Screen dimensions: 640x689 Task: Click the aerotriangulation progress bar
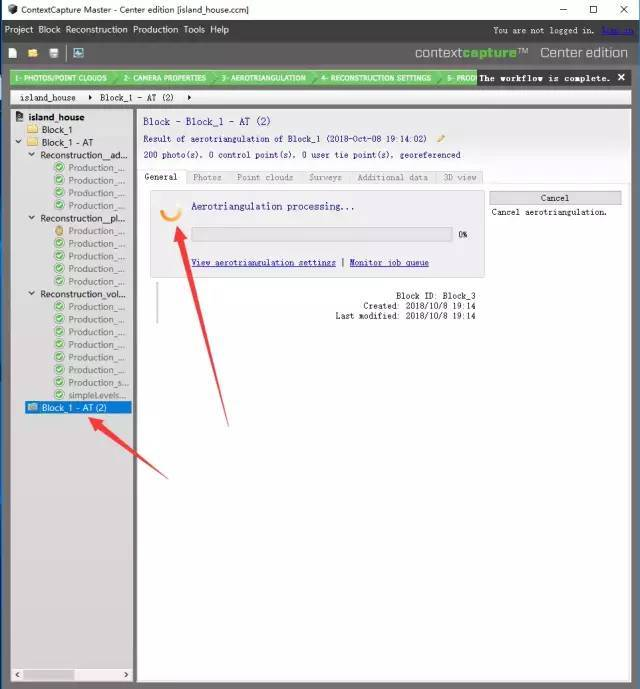pos(322,234)
